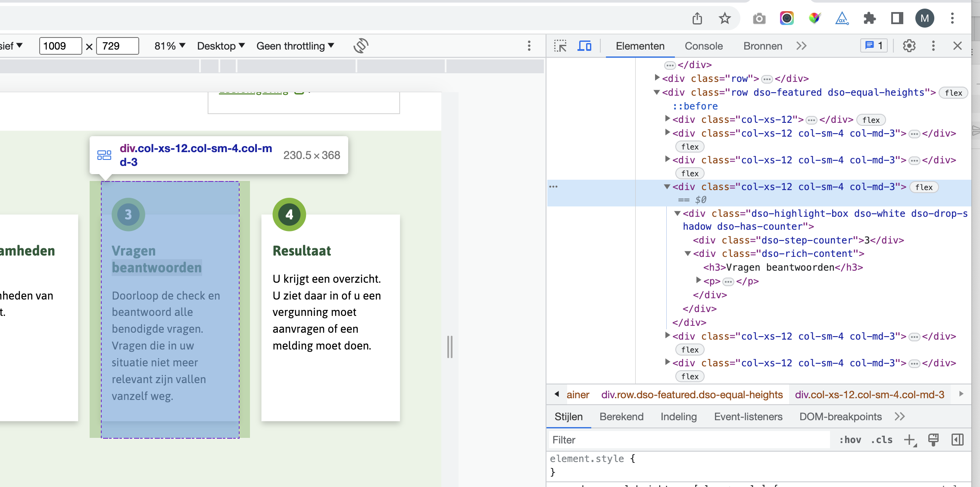
Task: Click the bookmark star icon
Action: (725, 18)
